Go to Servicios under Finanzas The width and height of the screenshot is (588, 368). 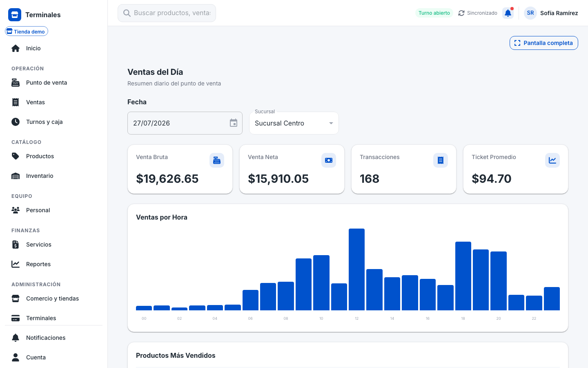[54, 245]
